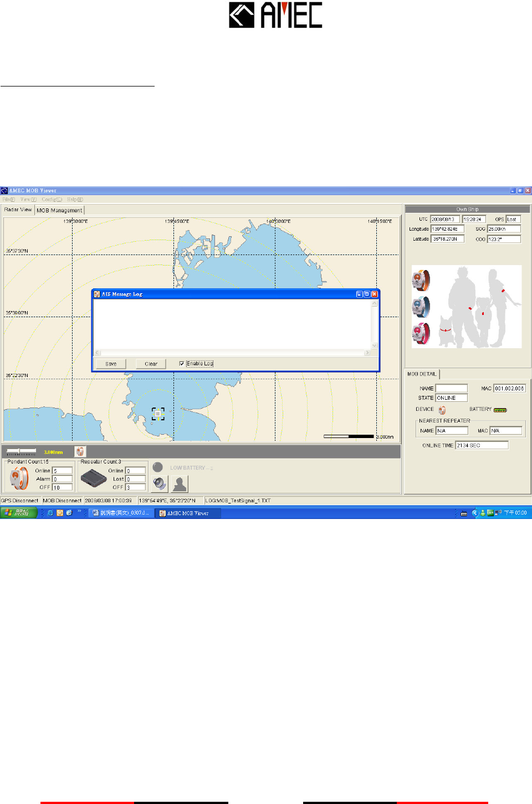Click the AIS log horizontal scroll left arrow
Viewport: 532px width, 804px height.
tap(98, 353)
